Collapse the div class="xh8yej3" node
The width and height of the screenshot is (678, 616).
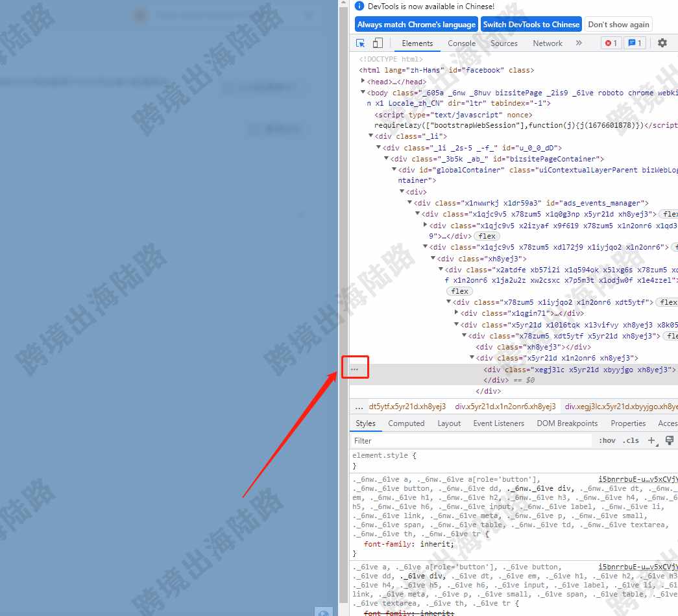coord(433,258)
